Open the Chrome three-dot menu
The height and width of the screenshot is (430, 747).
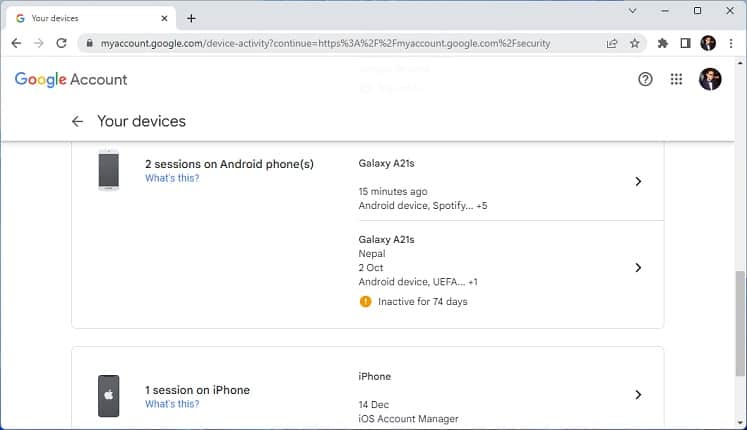coord(731,43)
